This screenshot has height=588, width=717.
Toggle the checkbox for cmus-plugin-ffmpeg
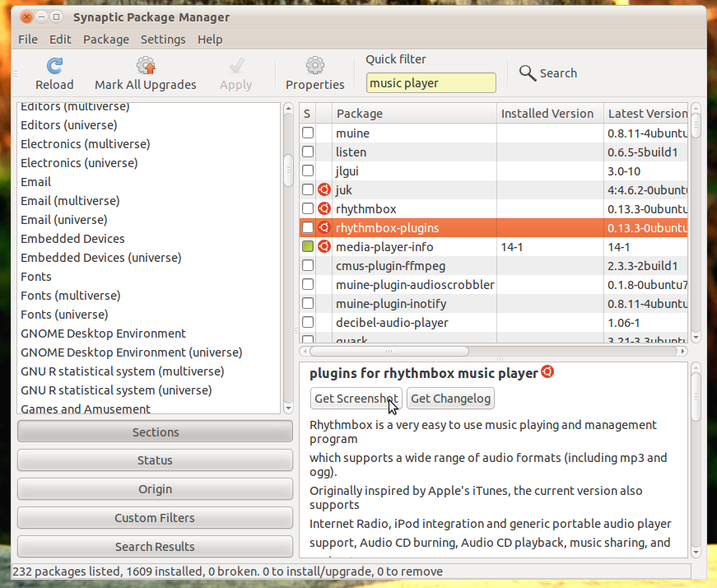pos(308,265)
